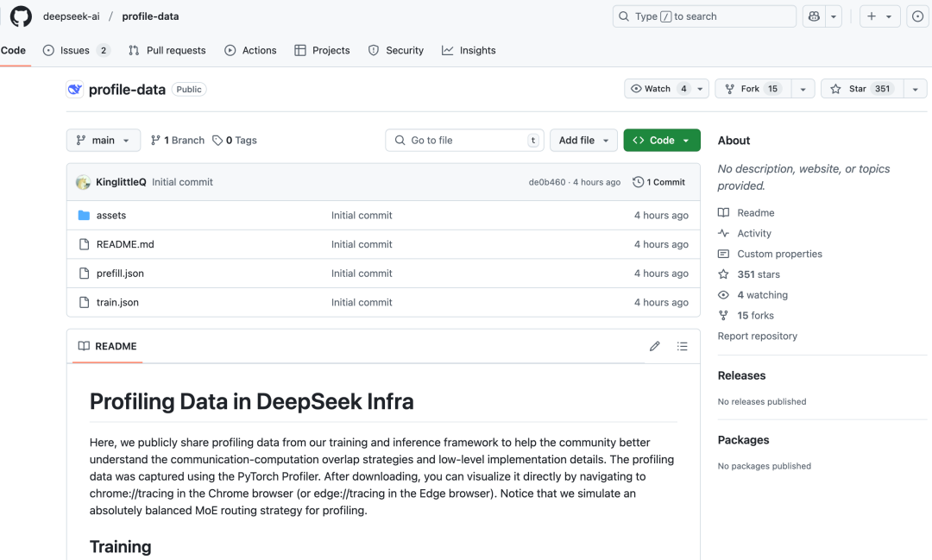Open the Releases heading link
The width and height of the screenshot is (932, 560).
741,375
